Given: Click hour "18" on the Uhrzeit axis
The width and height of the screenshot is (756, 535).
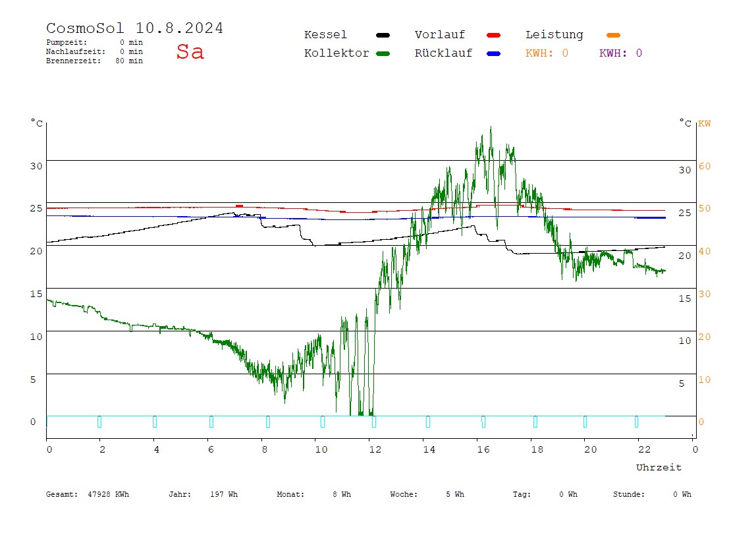Looking at the screenshot, I should point(537,449).
